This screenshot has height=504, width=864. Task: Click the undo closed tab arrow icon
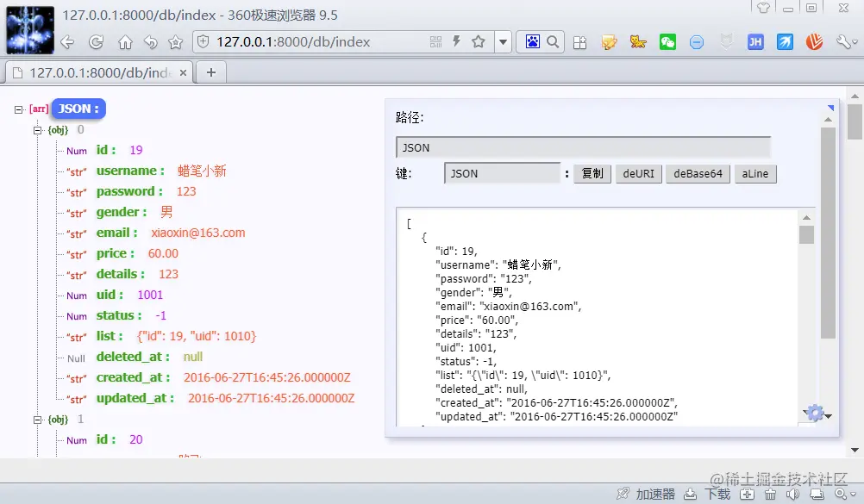click(x=150, y=42)
